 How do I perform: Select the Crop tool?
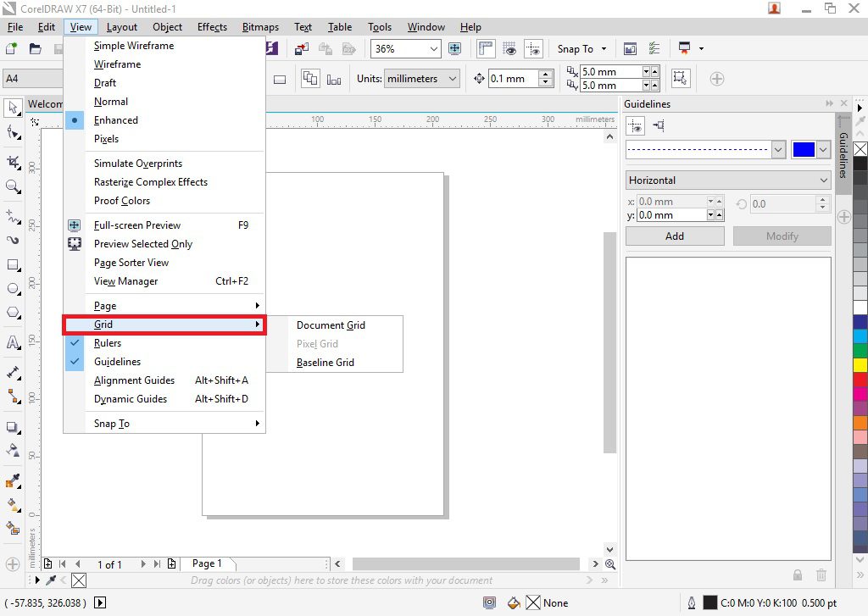pyautogui.click(x=13, y=162)
